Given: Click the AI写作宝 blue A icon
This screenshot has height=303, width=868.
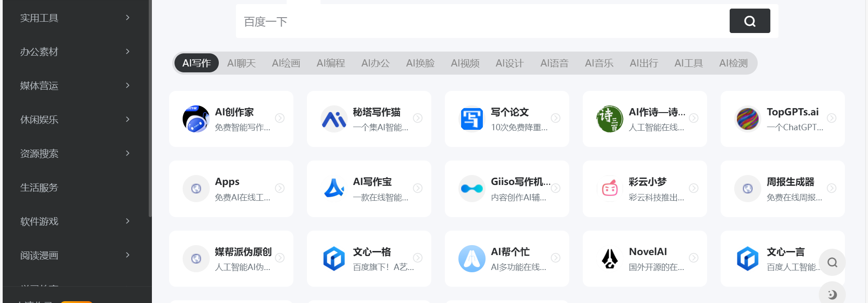Looking at the screenshot, I should pos(334,189).
